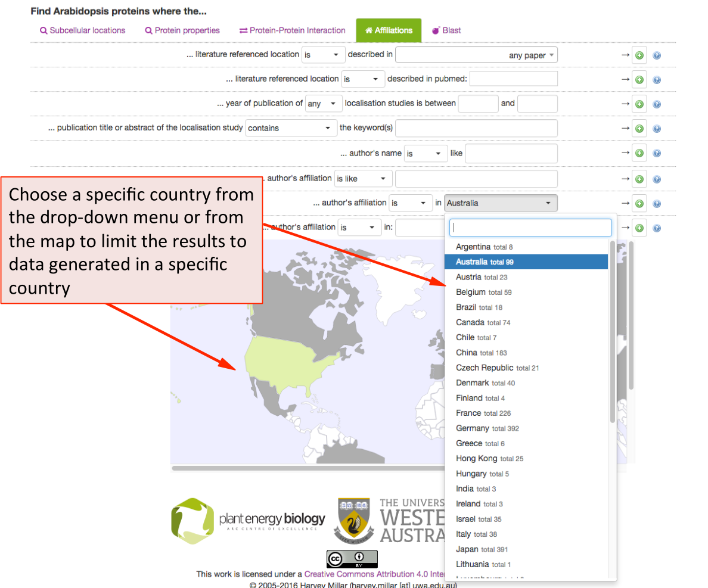This screenshot has height=588, width=708.
Task: Open the 'any paper' dropdown
Action: tap(476, 55)
